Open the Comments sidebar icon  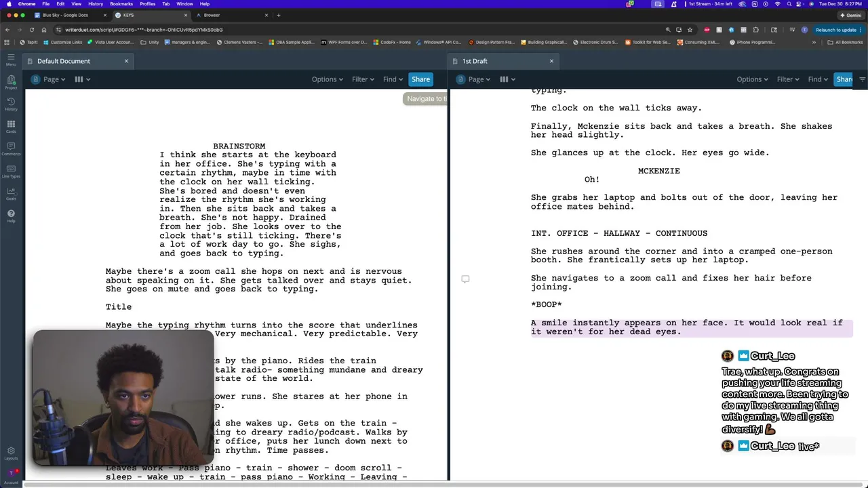(x=11, y=148)
